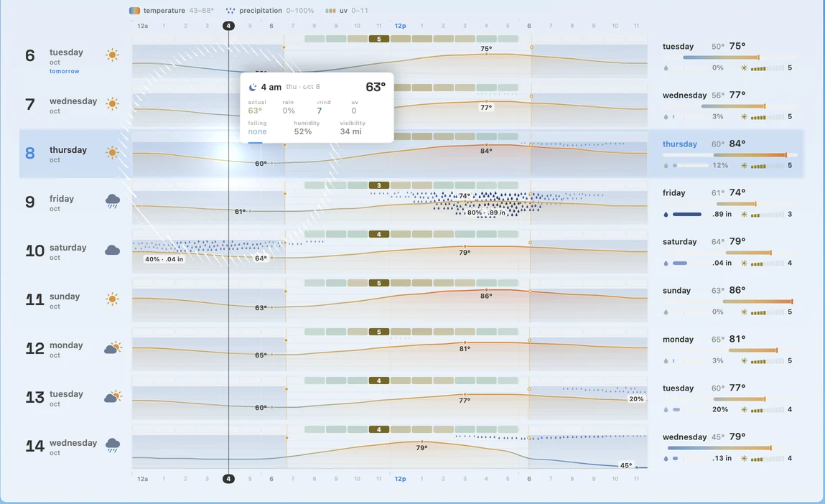The image size is (825, 504).
Task: Click the top 4 am time marker
Action: pos(228,26)
